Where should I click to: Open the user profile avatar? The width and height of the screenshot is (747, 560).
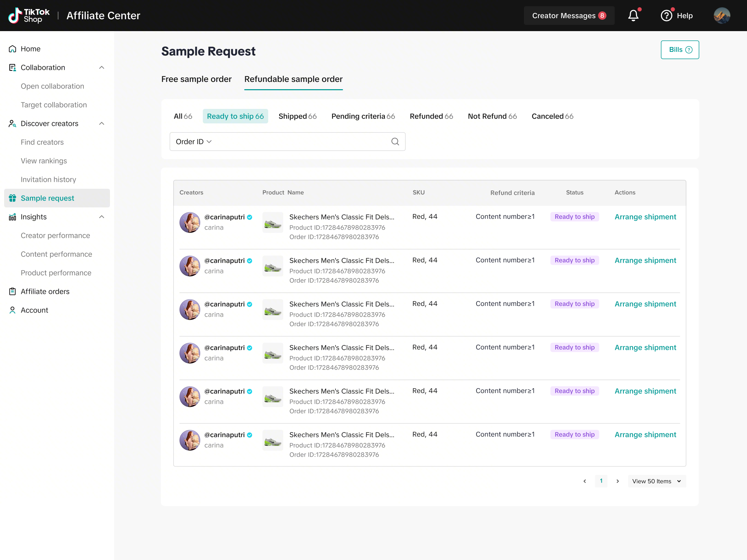pos(722,16)
